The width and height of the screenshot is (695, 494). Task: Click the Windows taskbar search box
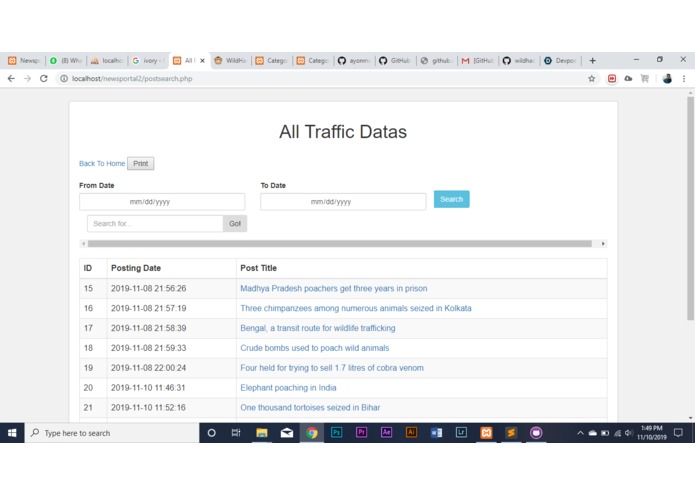tap(112, 433)
